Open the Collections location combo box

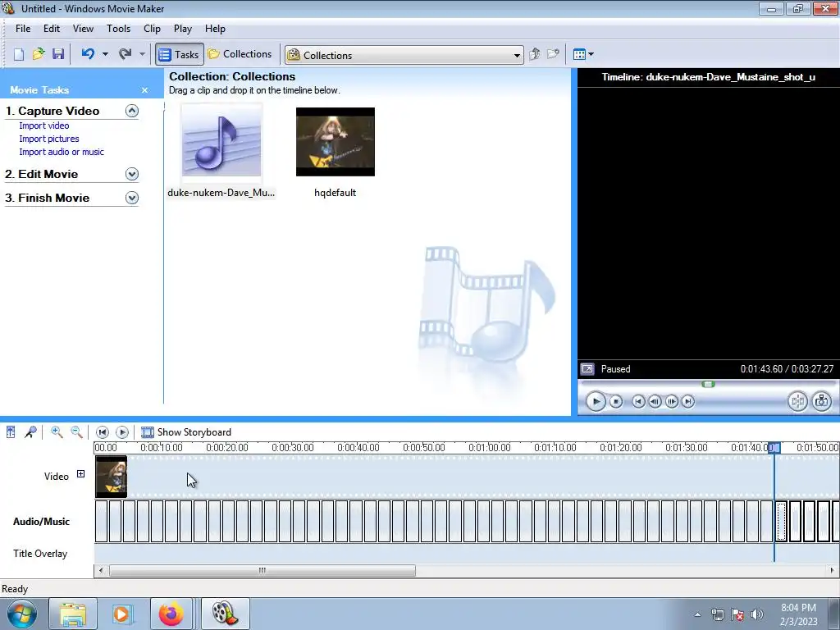404,55
